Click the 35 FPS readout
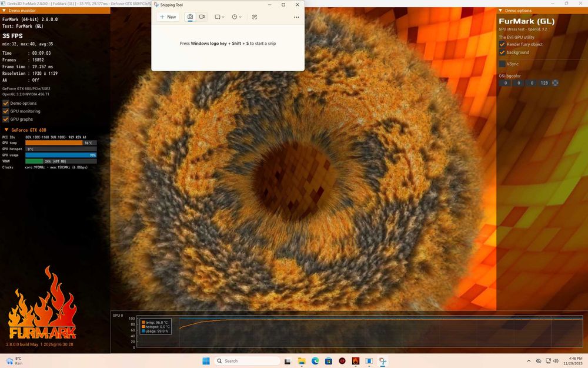The image size is (588, 368). 12,36
